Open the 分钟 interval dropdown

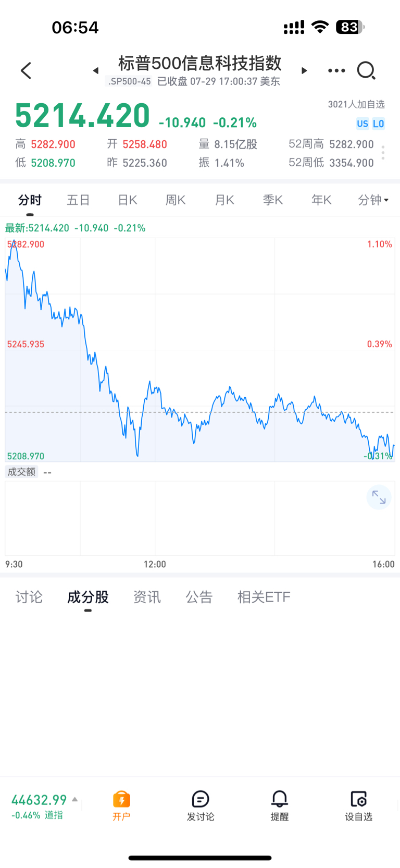[x=373, y=200]
